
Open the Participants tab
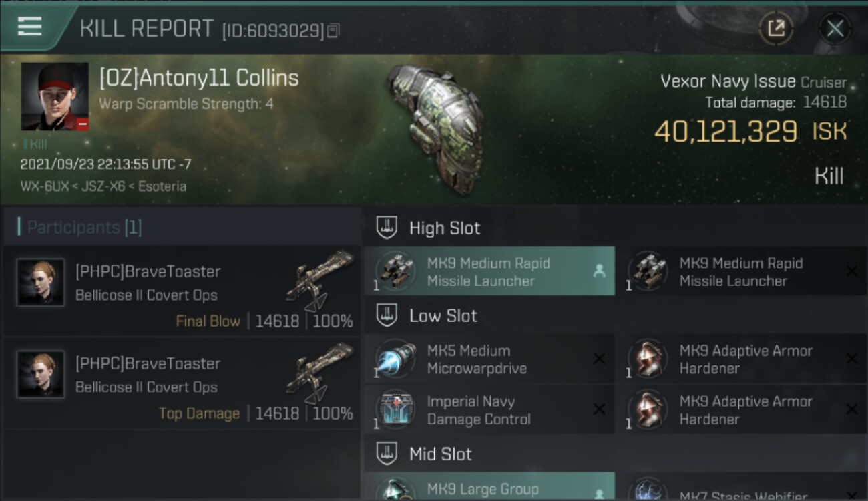click(x=85, y=228)
